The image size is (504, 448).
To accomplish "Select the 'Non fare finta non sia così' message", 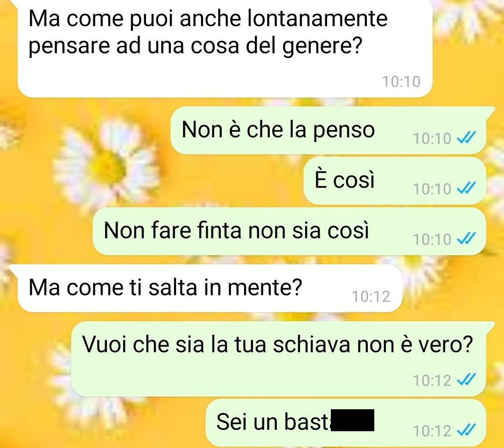I will tap(289, 231).
